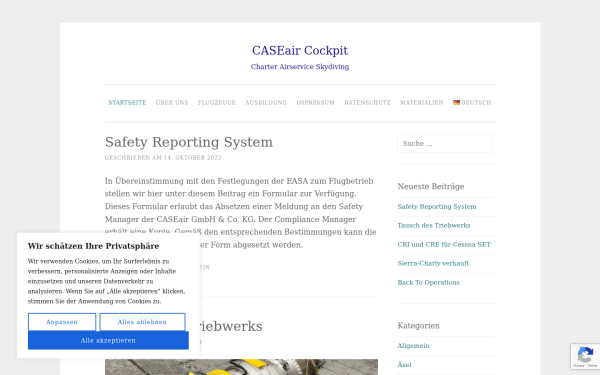Viewport: 600px width, 375px height.
Task: Go to the Startseite menu item
Action: [x=127, y=103]
